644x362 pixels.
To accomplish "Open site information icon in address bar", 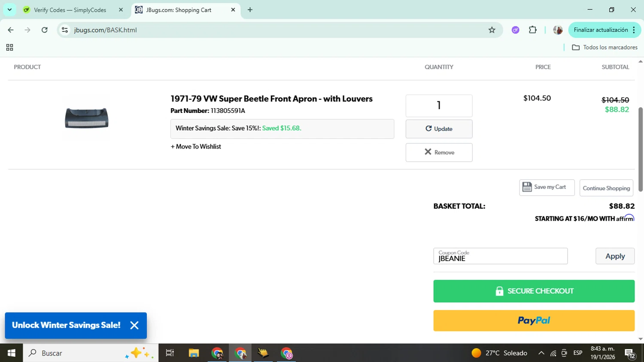I will [65, 30].
